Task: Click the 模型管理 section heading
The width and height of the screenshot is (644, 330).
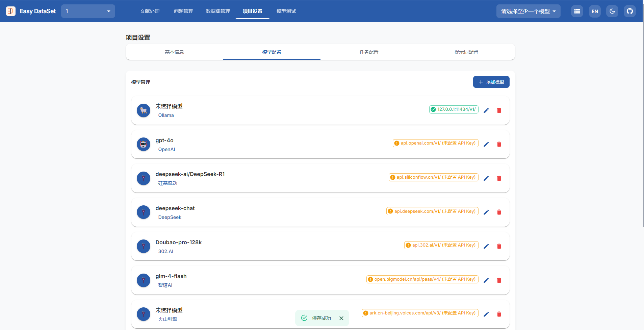Action: [x=141, y=82]
